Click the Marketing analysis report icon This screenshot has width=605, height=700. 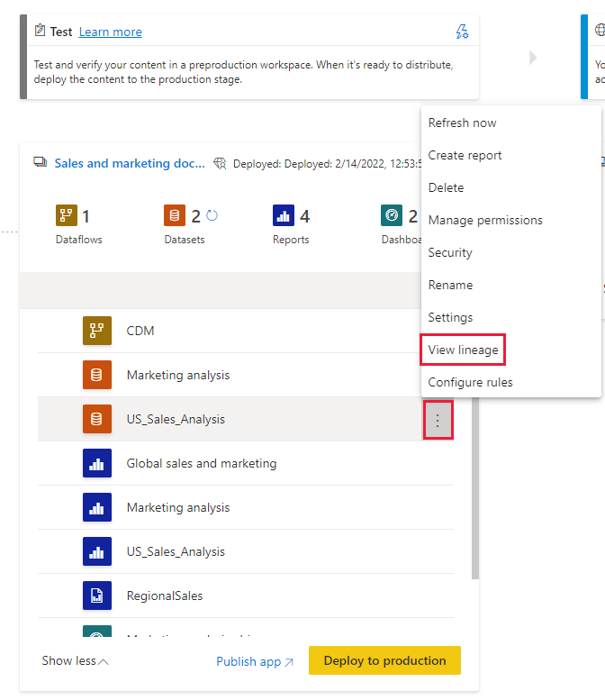coord(97,507)
